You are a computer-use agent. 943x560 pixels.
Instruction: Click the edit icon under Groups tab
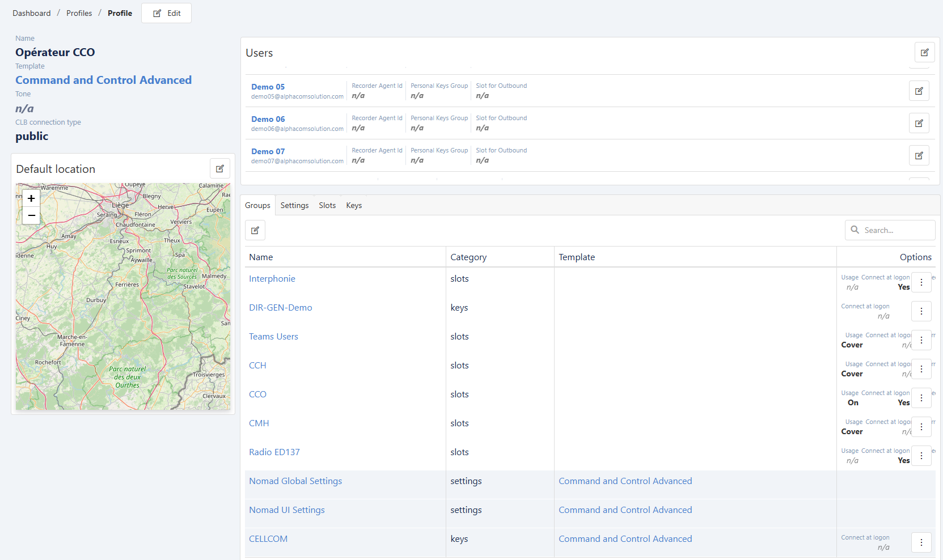coord(255,230)
